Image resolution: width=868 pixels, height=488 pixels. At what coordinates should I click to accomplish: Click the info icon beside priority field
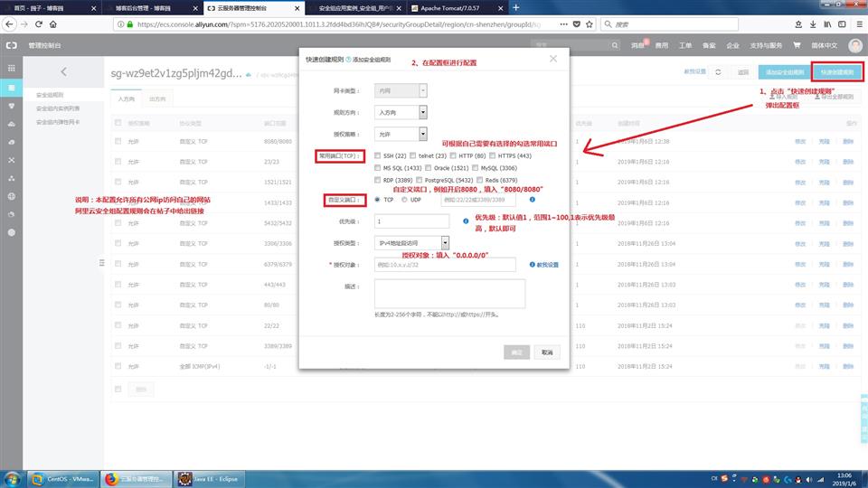tap(466, 221)
